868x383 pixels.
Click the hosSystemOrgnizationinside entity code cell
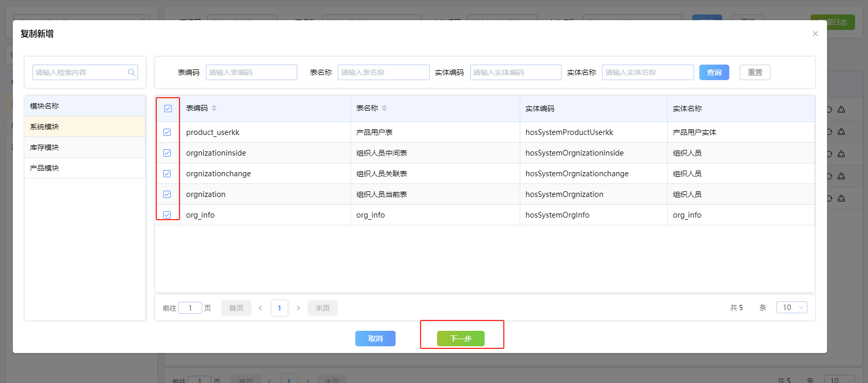(593, 153)
